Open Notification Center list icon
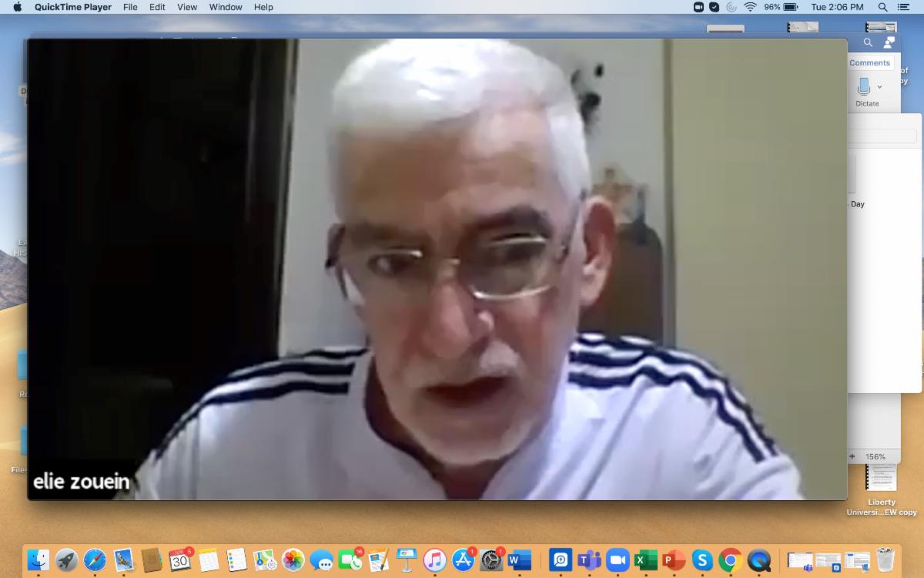Viewport: 924px width, 578px height. [905, 7]
